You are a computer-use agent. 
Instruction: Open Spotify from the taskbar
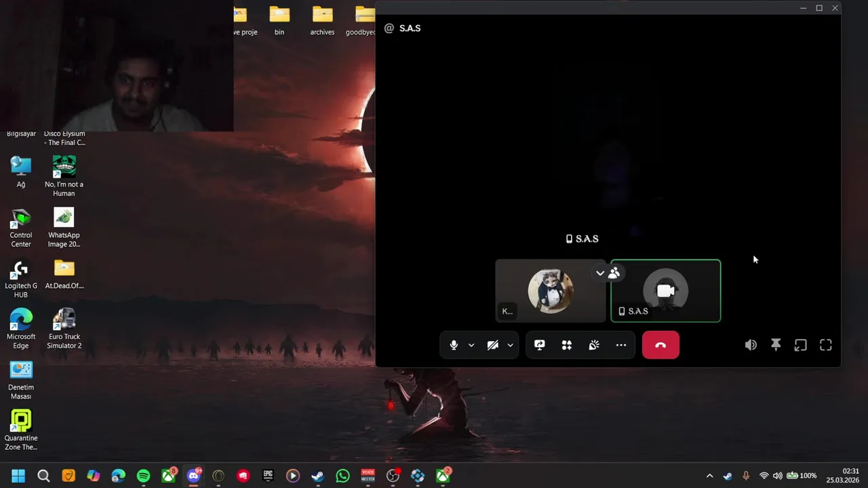pos(143,476)
